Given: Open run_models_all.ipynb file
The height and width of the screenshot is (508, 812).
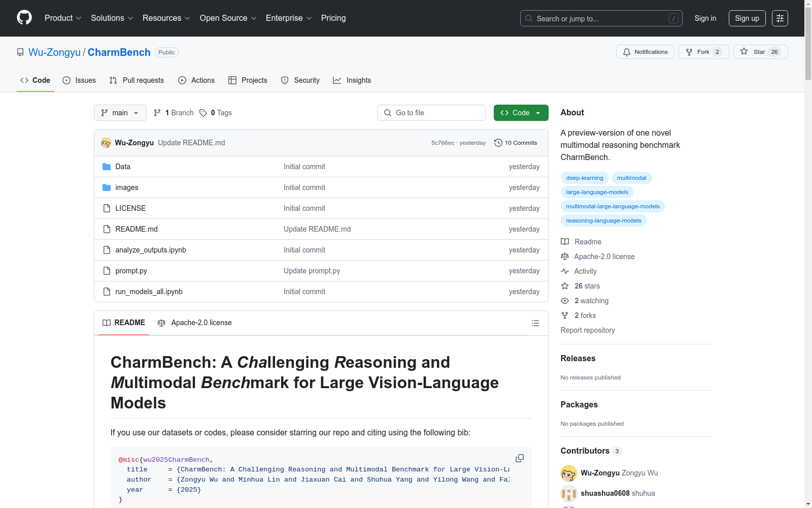Looking at the screenshot, I should click(149, 292).
